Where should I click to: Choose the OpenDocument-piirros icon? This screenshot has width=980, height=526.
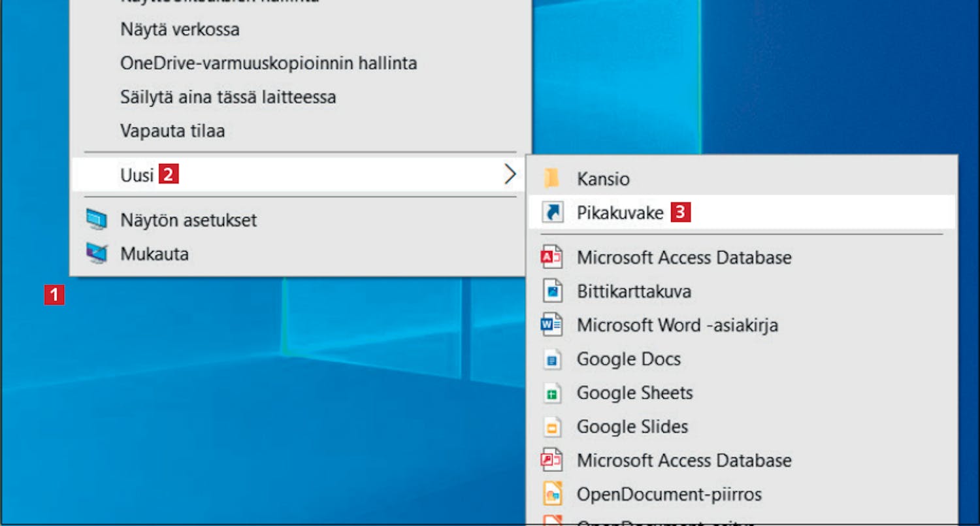point(552,495)
